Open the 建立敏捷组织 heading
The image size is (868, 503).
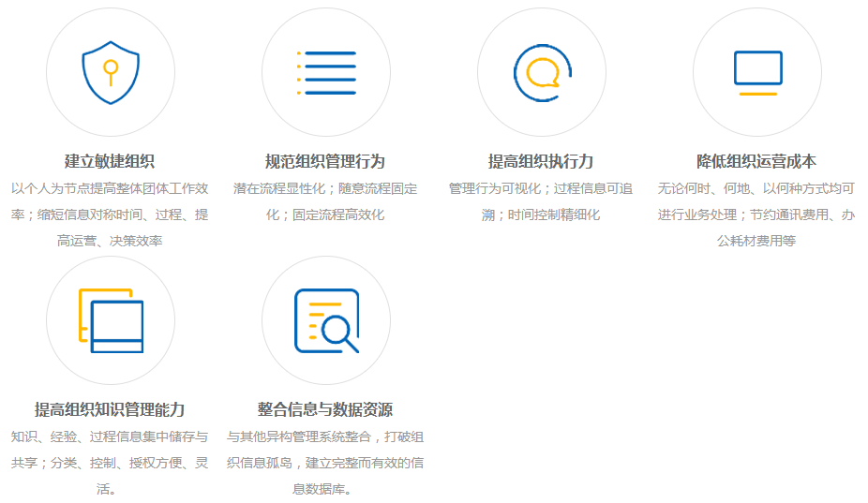[x=110, y=161]
